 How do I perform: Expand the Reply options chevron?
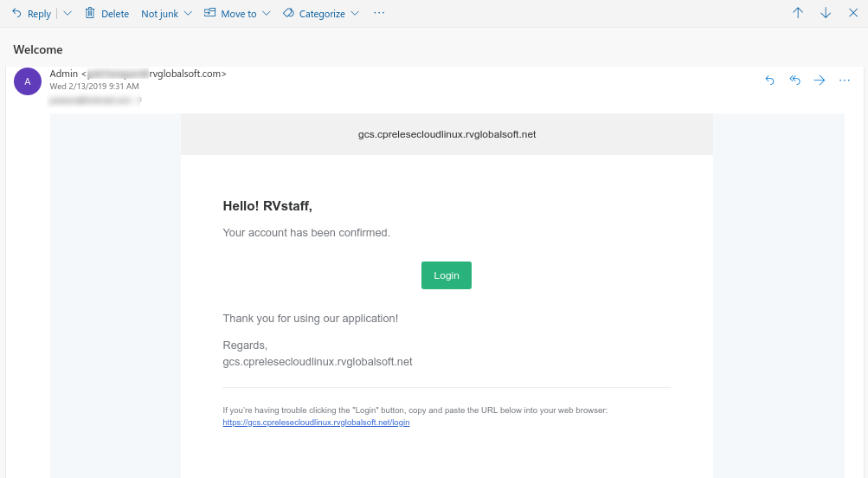click(68, 13)
